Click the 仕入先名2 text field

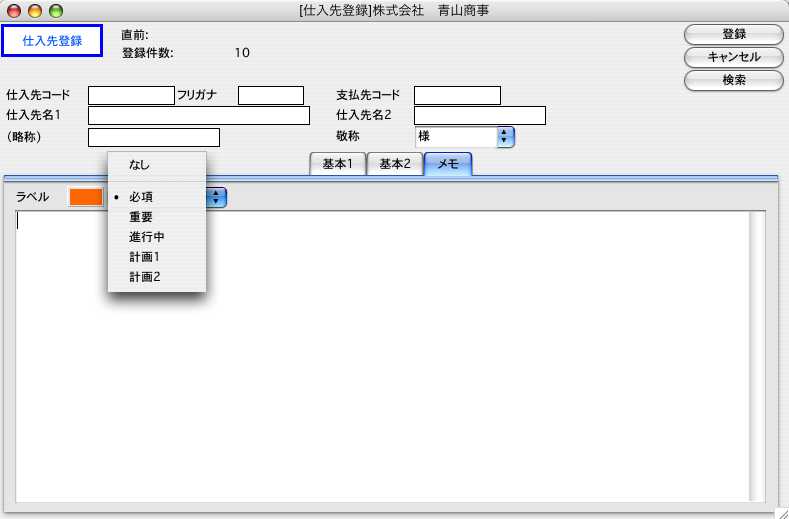(479, 116)
